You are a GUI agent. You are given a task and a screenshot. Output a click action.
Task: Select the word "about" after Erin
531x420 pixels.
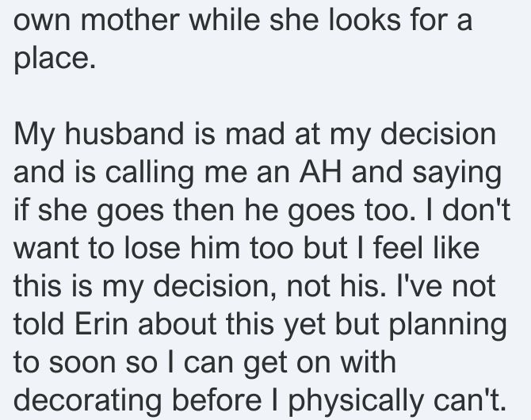(177, 323)
